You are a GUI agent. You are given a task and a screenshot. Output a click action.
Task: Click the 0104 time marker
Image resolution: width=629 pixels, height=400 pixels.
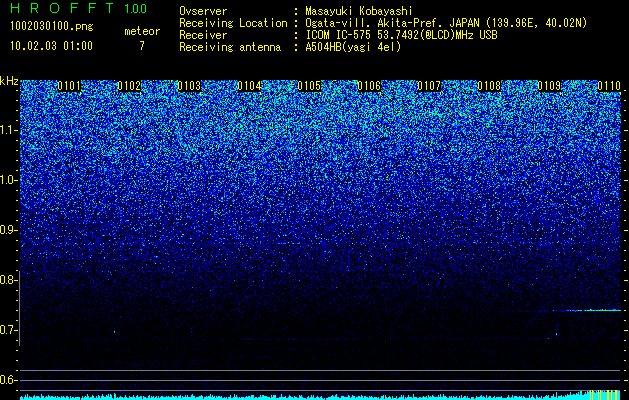(249, 86)
